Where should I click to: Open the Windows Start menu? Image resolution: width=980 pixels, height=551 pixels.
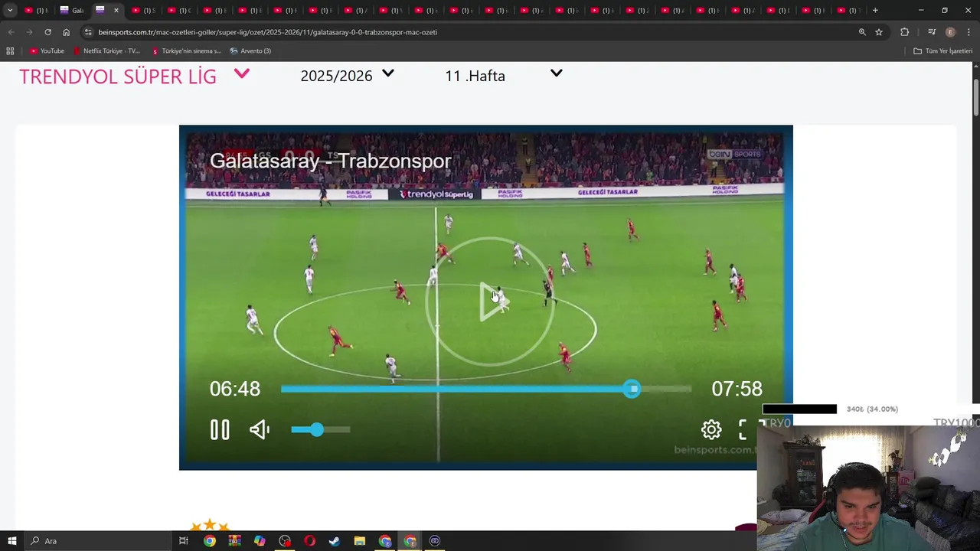(11, 541)
